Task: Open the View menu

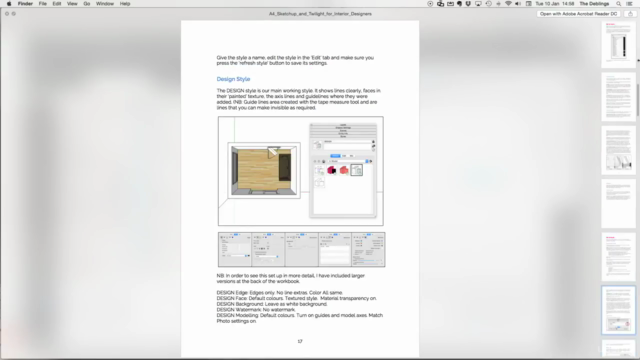Action: click(x=72, y=4)
